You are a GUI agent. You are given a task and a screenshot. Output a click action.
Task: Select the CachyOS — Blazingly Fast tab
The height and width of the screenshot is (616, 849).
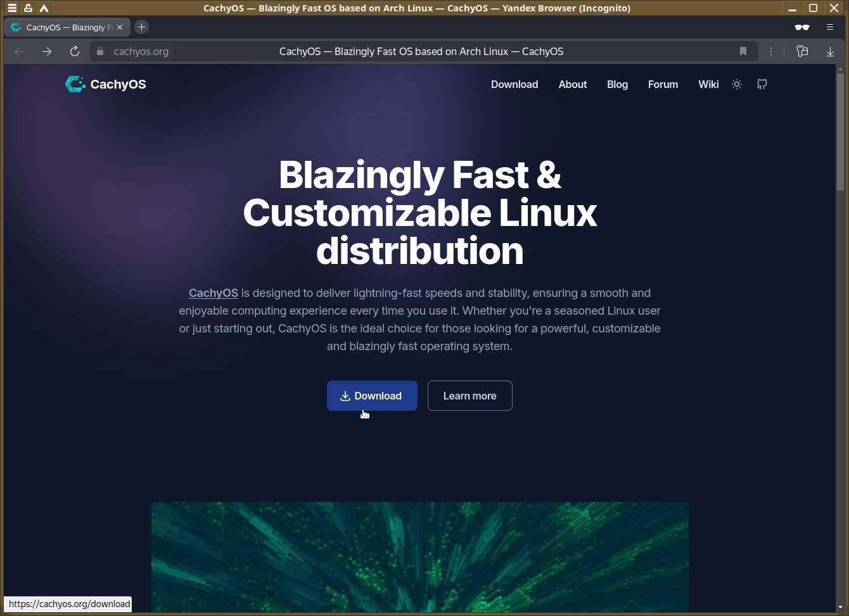click(x=67, y=27)
